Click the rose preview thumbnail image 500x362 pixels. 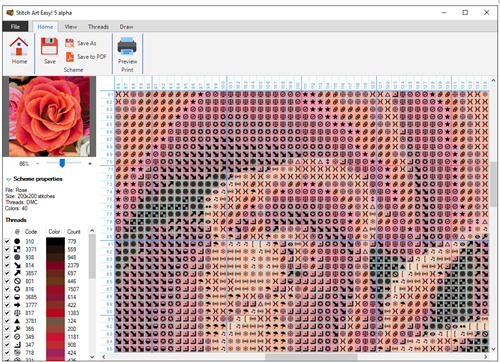[49, 116]
